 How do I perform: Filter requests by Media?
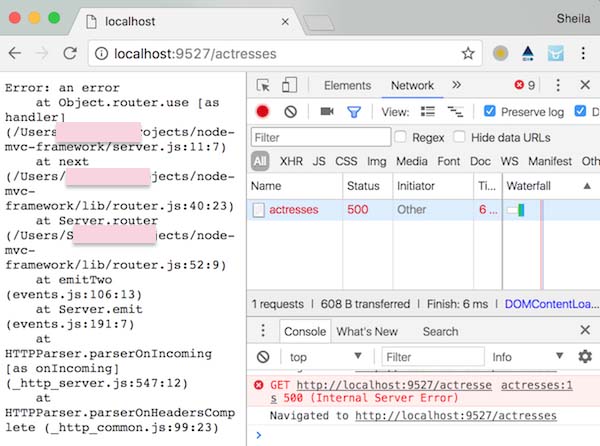[412, 161]
